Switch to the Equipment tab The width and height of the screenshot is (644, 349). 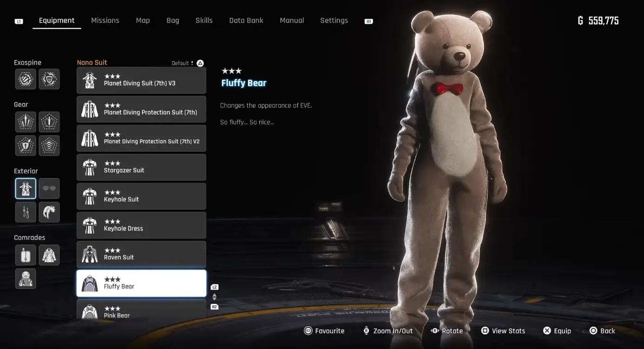[x=57, y=20]
